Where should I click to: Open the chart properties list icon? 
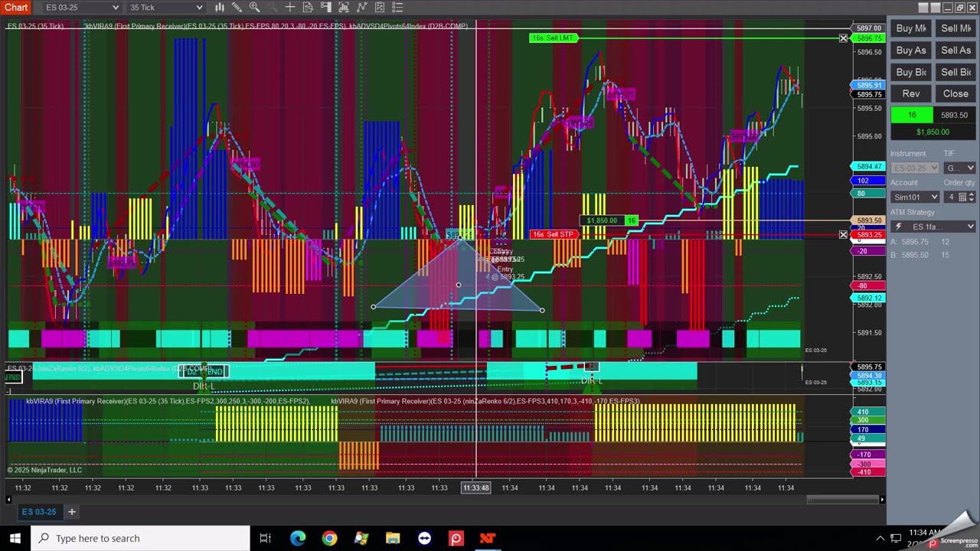[x=397, y=8]
